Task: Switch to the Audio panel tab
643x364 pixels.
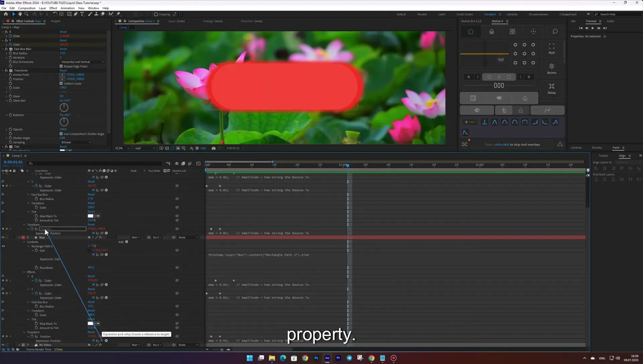Action: 611,21
